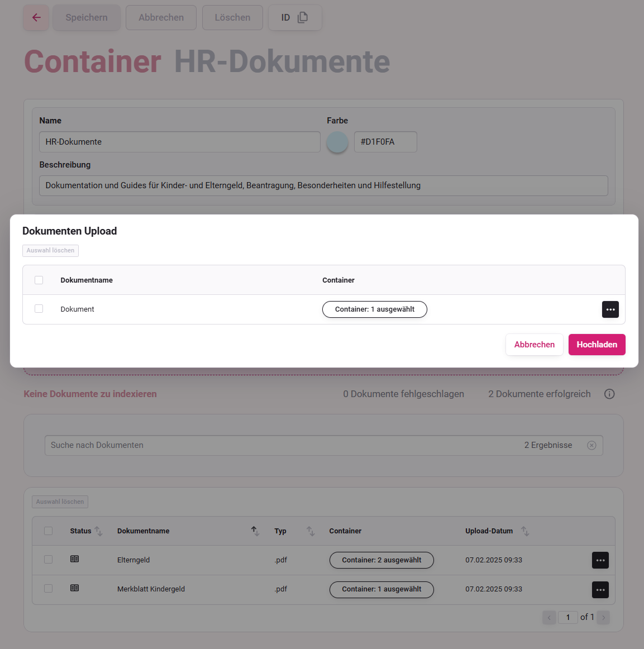Open the three-dot menu for Dokument
Image resolution: width=644 pixels, height=649 pixels.
pyautogui.click(x=610, y=309)
